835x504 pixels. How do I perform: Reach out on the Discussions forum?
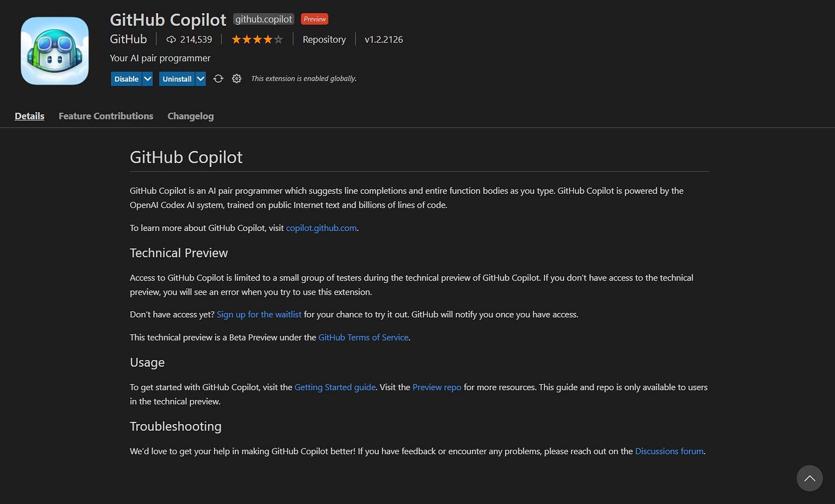click(x=669, y=451)
